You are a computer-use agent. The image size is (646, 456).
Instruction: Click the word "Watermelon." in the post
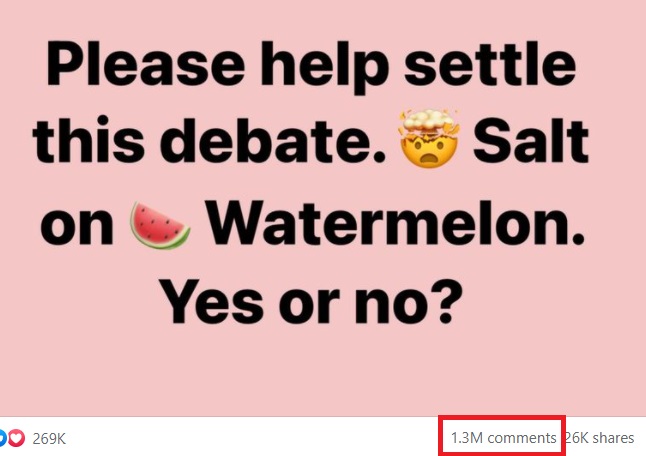396,222
